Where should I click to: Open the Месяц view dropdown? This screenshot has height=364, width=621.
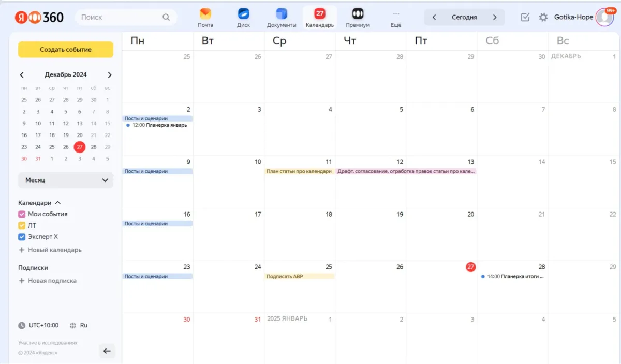66,180
